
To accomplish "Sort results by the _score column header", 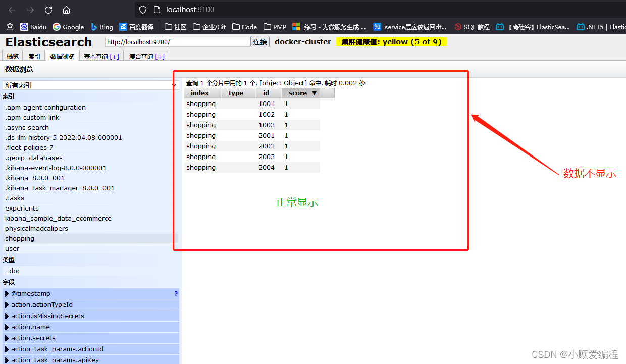I will click(300, 93).
